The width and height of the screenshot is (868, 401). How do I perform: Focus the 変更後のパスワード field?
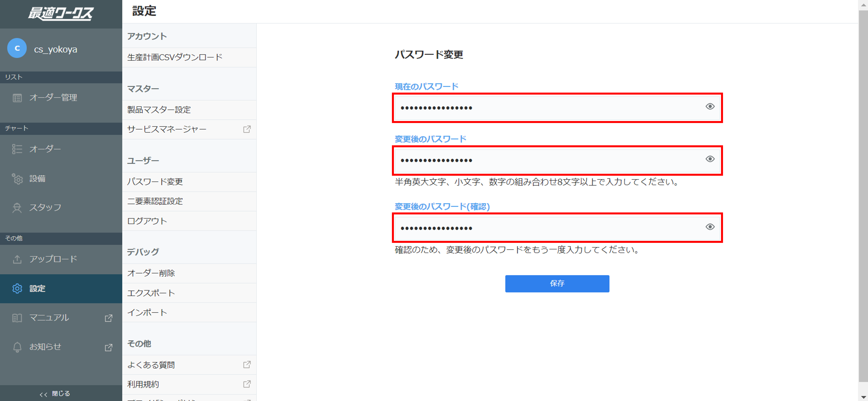click(557, 161)
